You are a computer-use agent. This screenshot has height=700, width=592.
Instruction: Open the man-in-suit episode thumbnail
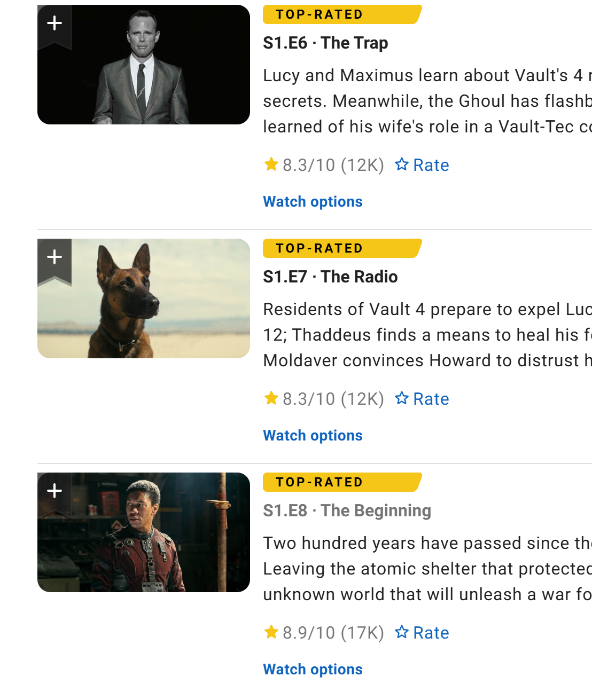click(144, 65)
